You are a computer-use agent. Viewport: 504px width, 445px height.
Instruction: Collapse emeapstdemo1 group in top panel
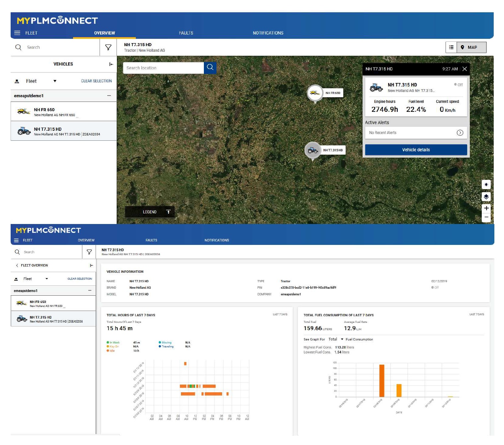coord(109,96)
